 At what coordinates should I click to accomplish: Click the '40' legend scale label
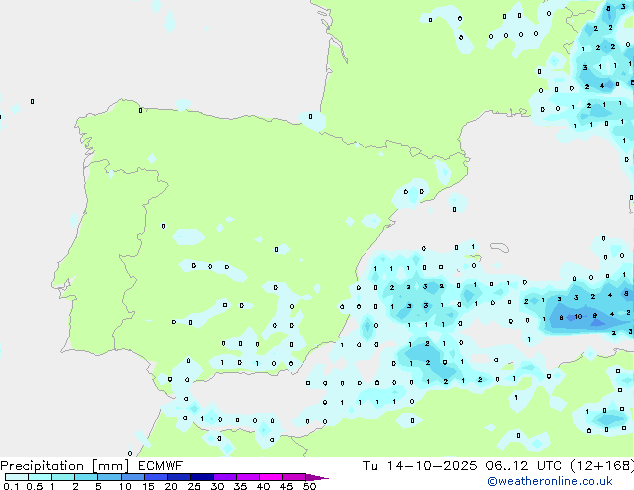pyautogui.click(x=263, y=486)
